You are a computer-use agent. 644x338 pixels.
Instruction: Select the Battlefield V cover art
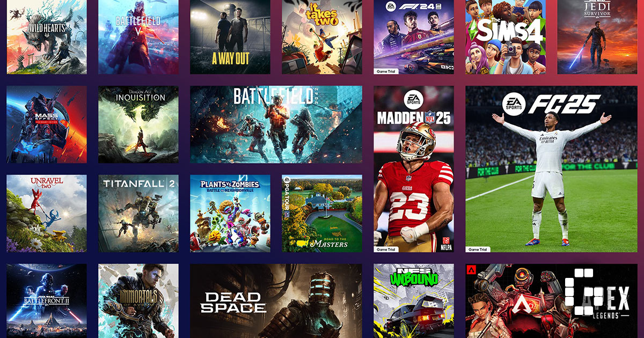[x=138, y=37]
